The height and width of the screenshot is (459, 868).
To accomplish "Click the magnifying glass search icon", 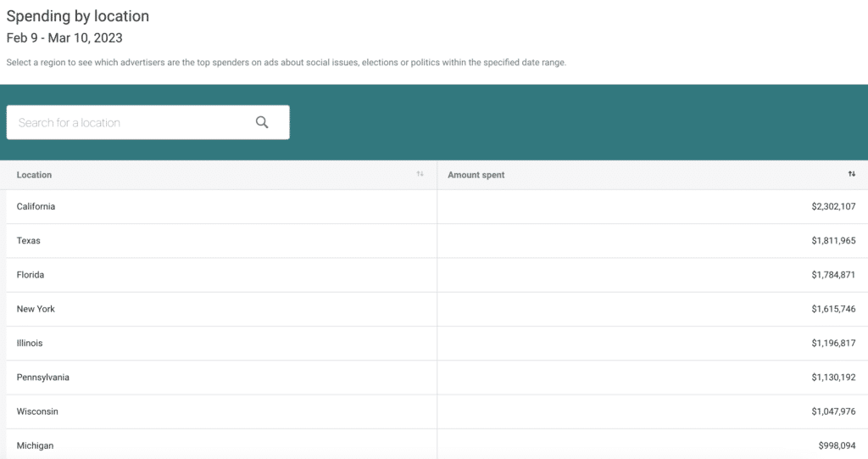I will [x=262, y=122].
